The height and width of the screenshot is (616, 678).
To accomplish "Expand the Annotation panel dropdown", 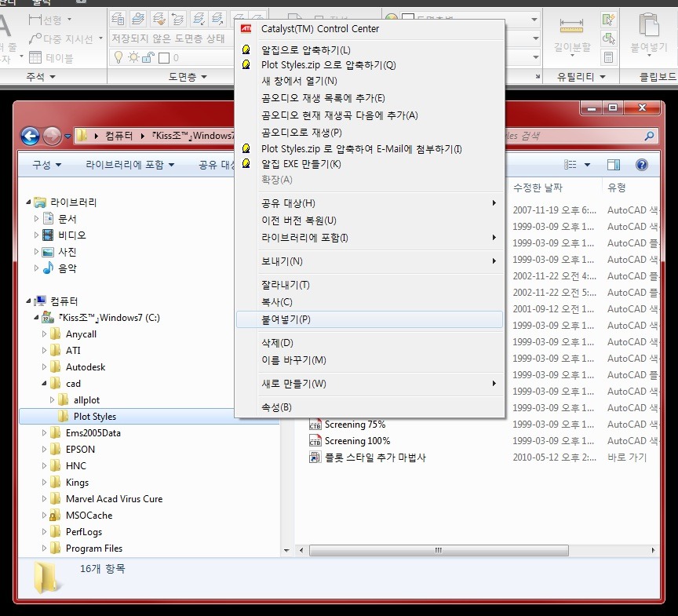I will pyautogui.click(x=41, y=77).
